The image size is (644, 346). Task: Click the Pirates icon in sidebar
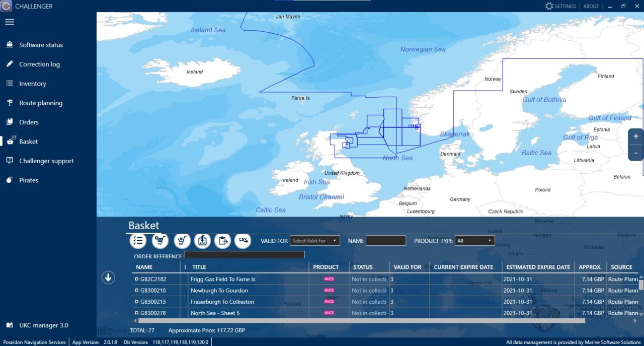[9, 180]
